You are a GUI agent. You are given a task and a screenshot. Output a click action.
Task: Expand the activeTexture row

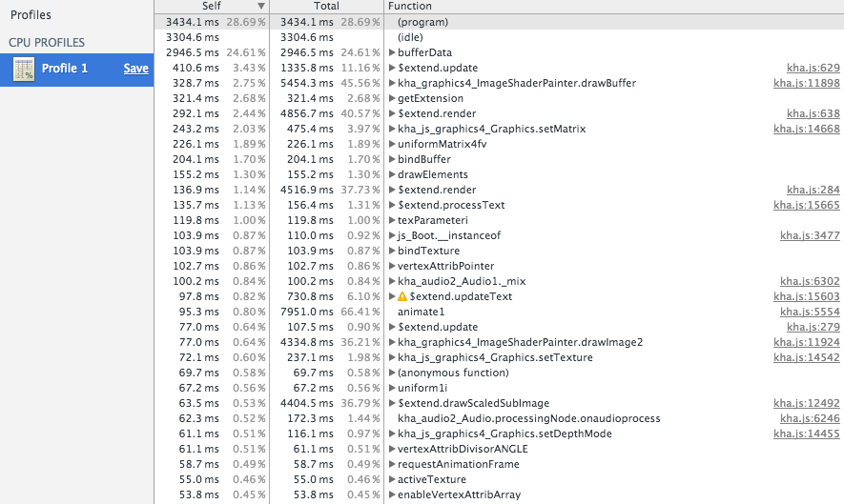click(392, 479)
